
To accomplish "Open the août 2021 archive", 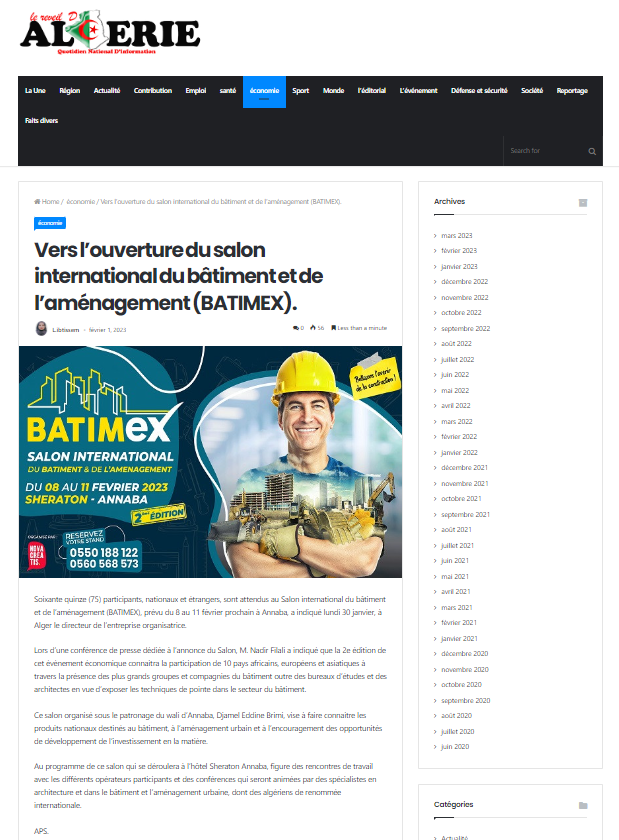I will 457,530.
